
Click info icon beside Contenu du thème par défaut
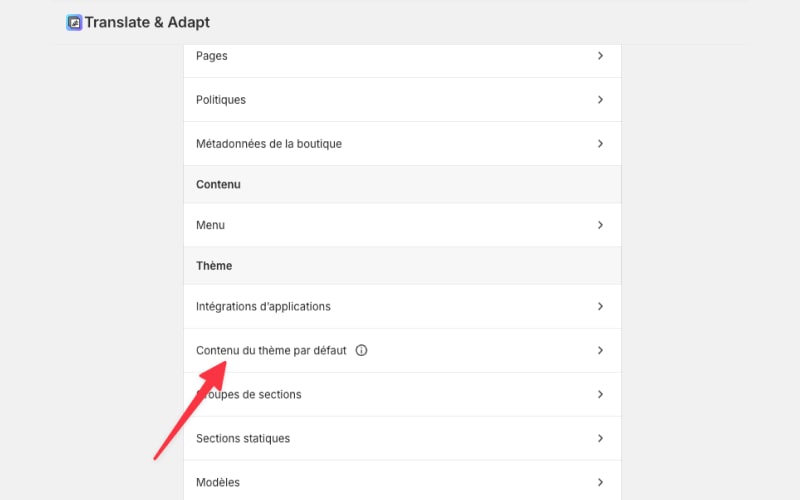(x=362, y=351)
